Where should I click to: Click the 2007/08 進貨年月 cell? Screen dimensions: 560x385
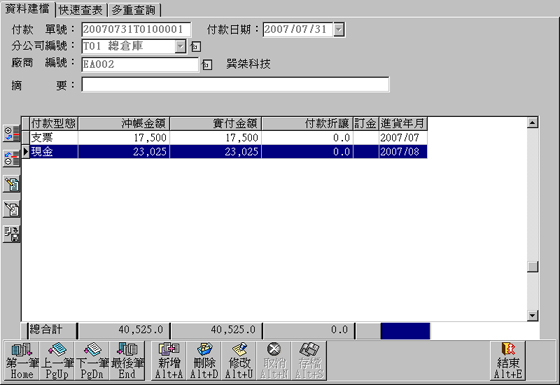pyautogui.click(x=403, y=151)
